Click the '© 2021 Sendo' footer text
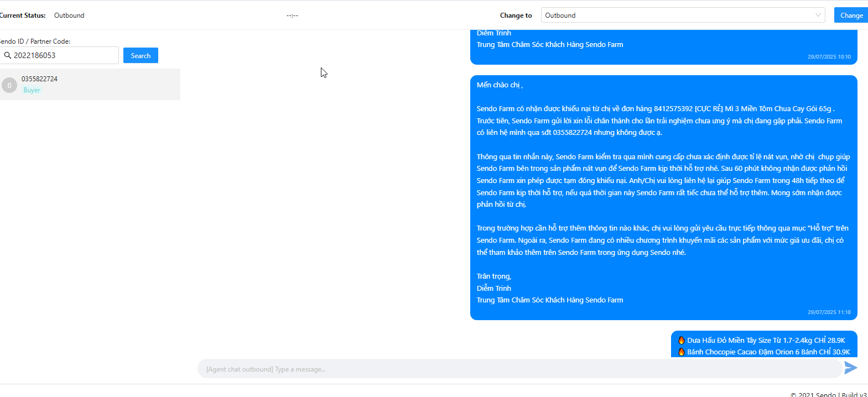Screen dimensions: 868x397 (813, 394)
